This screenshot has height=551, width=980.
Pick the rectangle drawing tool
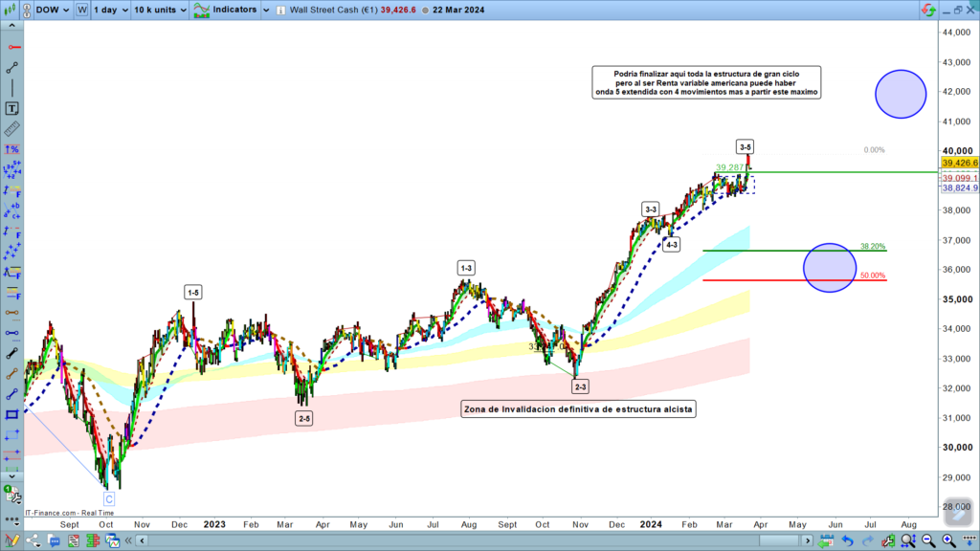pyautogui.click(x=12, y=414)
